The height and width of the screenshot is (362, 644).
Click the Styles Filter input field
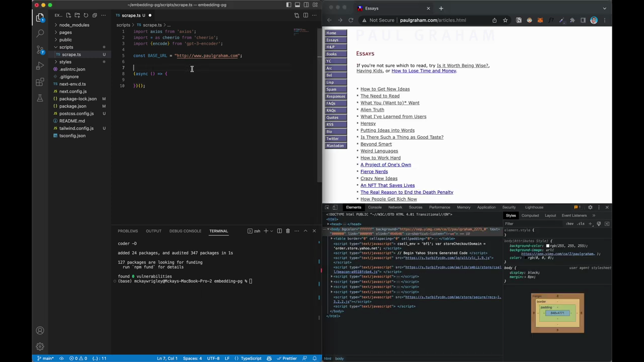[533, 223]
